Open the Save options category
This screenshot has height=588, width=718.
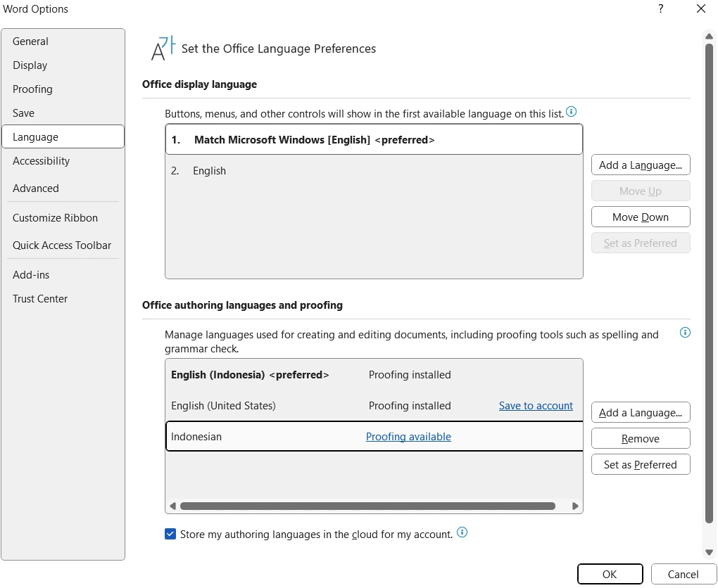[63, 113]
